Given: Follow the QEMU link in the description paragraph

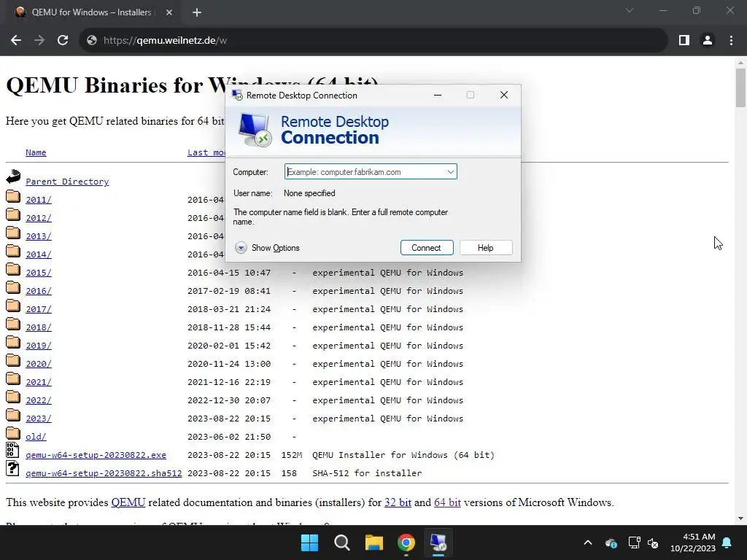Looking at the screenshot, I should (x=128, y=502).
